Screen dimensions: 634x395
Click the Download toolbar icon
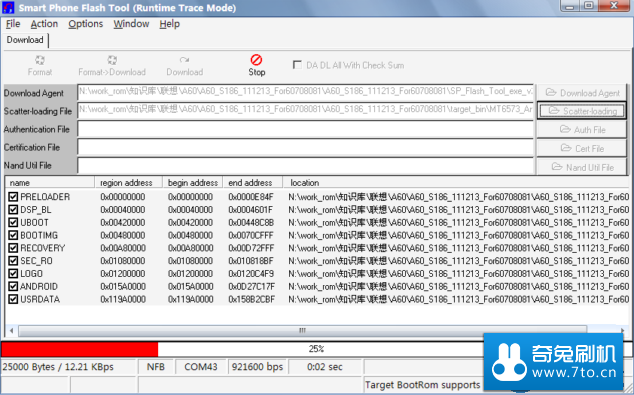pos(184,60)
